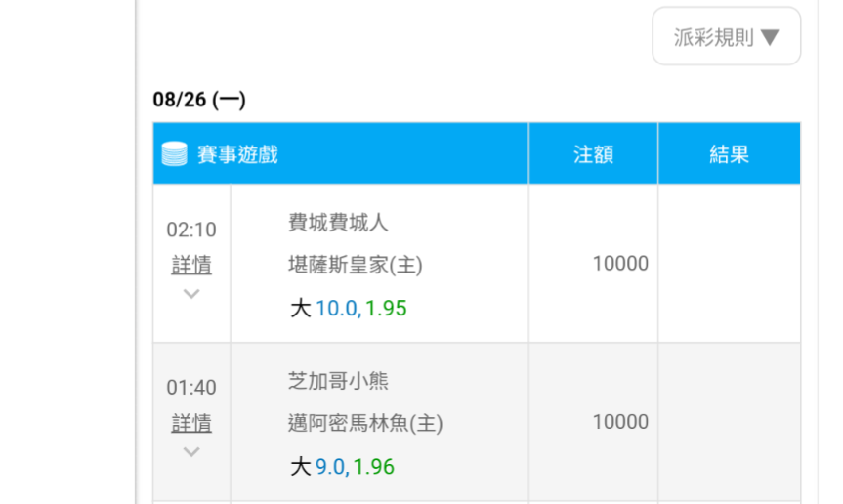Click team name 堪薩斯皇家(主)
Screen dimensions: 843x504
click(x=356, y=265)
